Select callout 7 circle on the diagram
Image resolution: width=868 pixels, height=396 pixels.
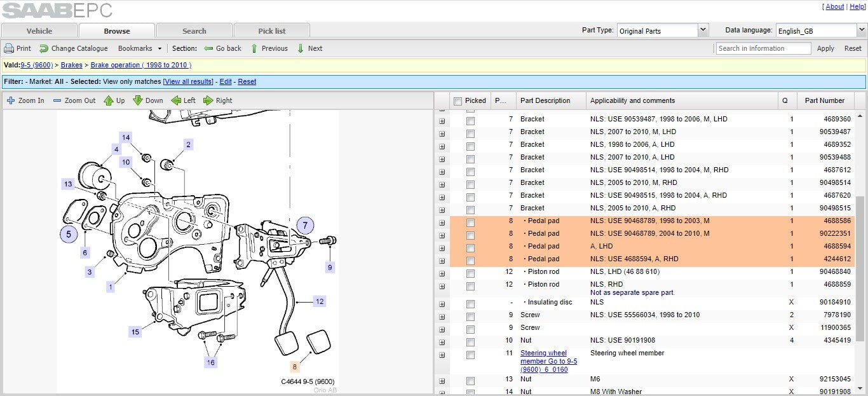click(305, 225)
